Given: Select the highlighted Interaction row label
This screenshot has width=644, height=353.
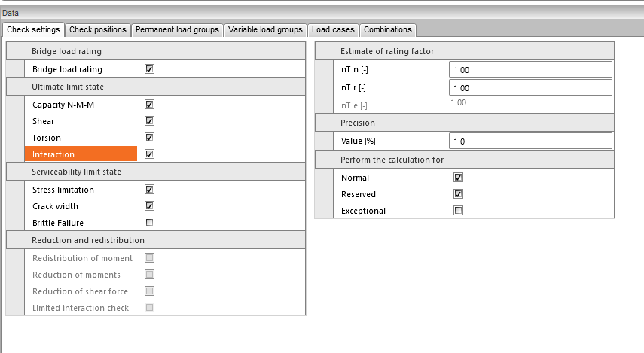Looking at the screenshot, I should pos(81,154).
